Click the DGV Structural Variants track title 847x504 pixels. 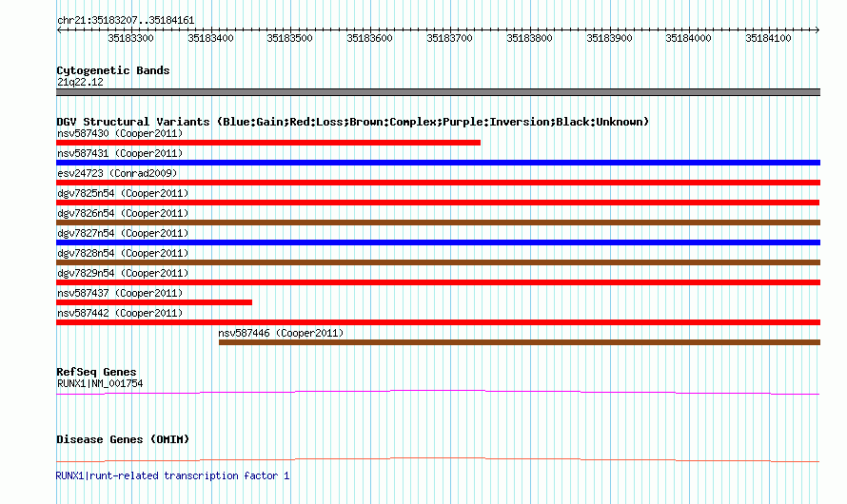point(353,122)
